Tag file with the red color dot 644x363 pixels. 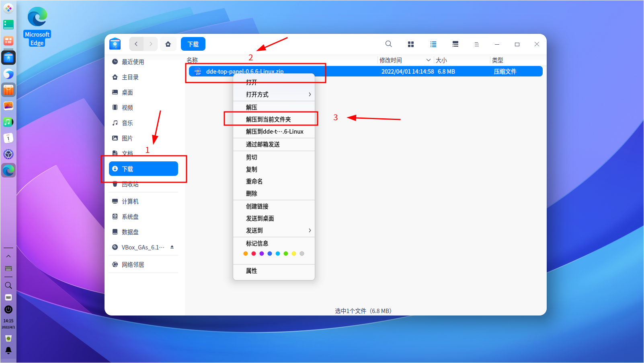click(254, 254)
